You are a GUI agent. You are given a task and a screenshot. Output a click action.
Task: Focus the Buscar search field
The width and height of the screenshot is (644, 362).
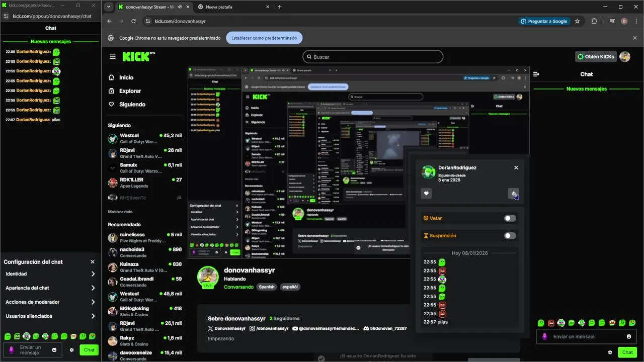click(373, 57)
